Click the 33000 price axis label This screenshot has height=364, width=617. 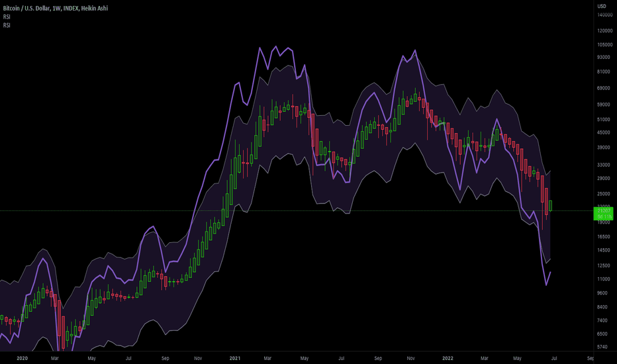click(x=604, y=165)
